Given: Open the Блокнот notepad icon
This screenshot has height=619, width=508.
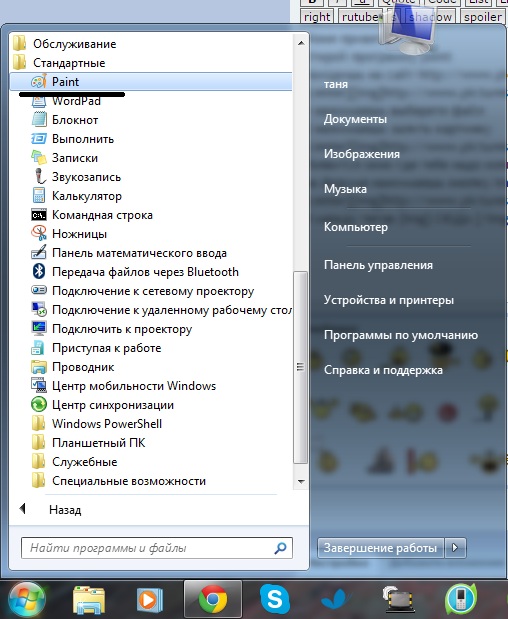Looking at the screenshot, I should 39,120.
